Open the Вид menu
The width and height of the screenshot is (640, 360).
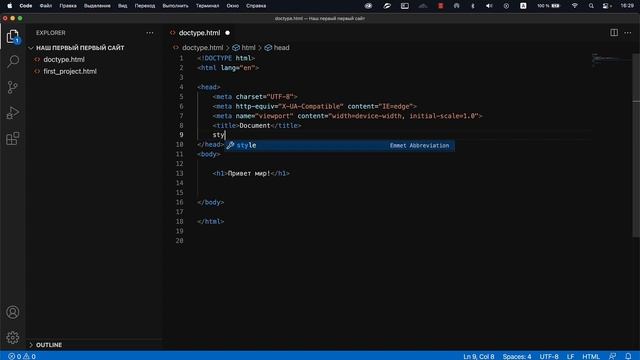point(122,6)
